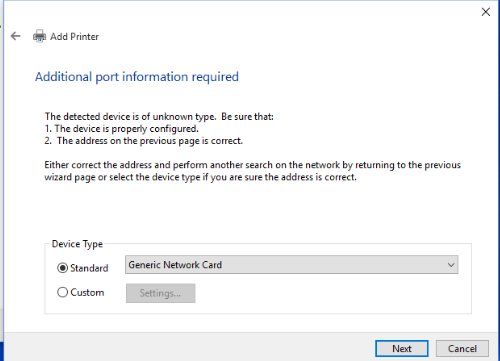
Task: Click the printer icon beside Add Printer
Action: pyautogui.click(x=39, y=36)
